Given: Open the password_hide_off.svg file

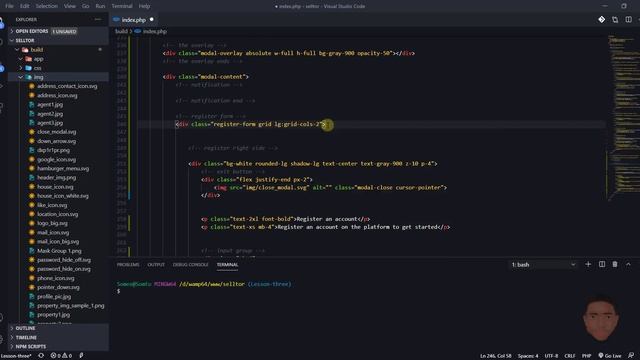Looking at the screenshot, I should [x=64, y=260].
